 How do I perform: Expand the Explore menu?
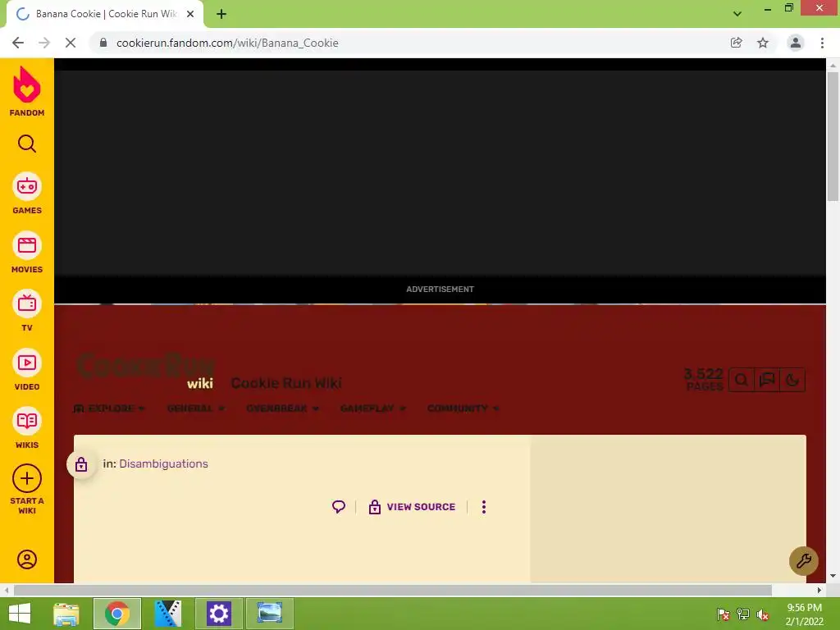click(x=109, y=409)
